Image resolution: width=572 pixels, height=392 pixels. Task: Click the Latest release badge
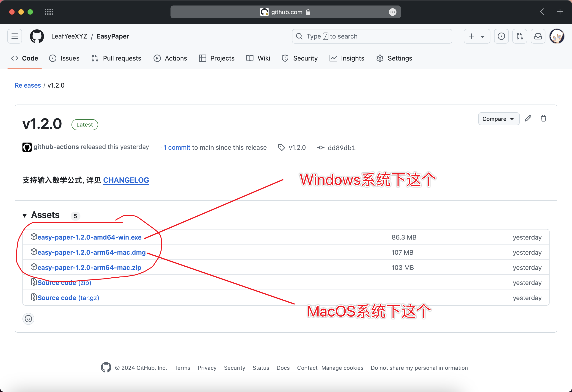[x=85, y=125]
